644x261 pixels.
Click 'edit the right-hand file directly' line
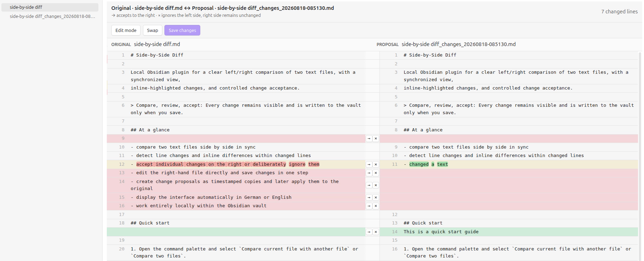[x=219, y=173]
